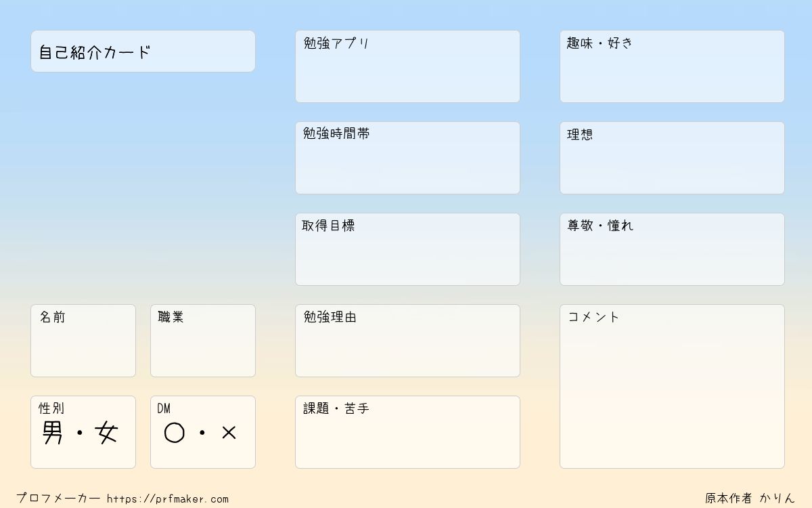This screenshot has width=812, height=508.
Task: Click inside the large コメント box
Action: click(672, 386)
